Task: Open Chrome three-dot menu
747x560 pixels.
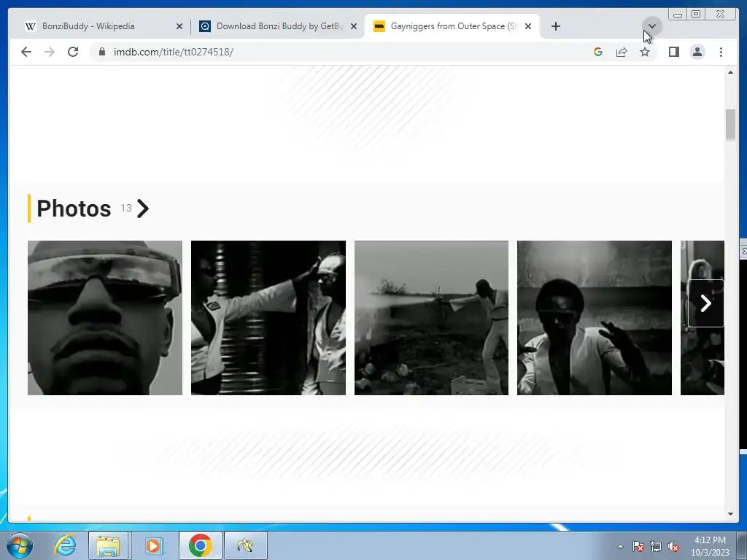Action: click(721, 52)
